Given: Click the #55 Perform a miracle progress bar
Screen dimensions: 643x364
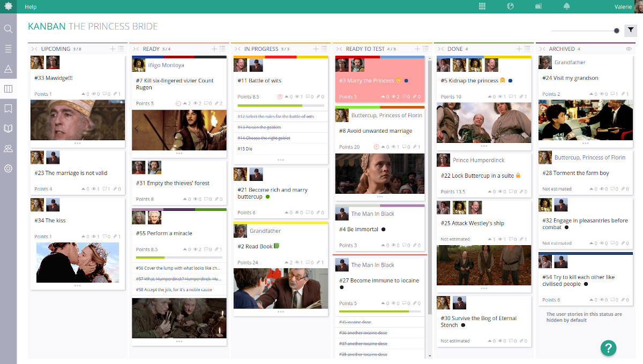Looking at the screenshot, I should 179,257.
